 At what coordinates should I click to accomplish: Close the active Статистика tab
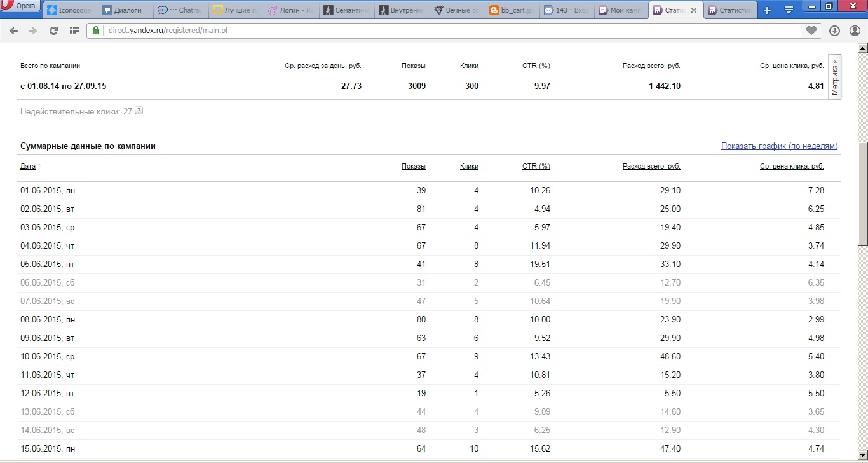[693, 11]
